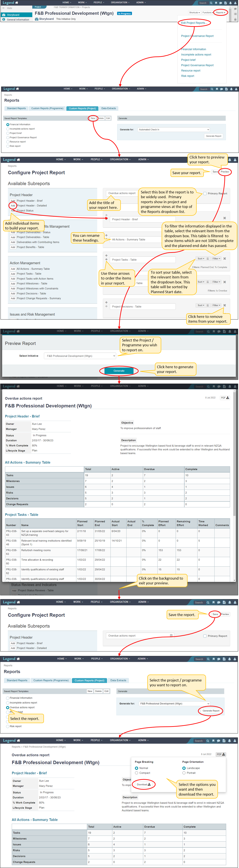Image resolution: width=239 pixels, height=868 pixels.
Task: Click Generate Report button under Automated Check In
Action: [214, 136]
